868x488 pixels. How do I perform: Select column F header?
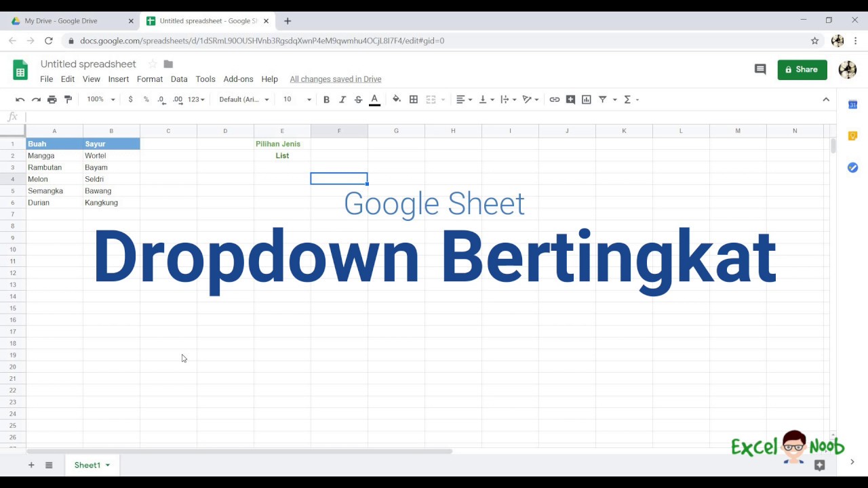pos(339,131)
